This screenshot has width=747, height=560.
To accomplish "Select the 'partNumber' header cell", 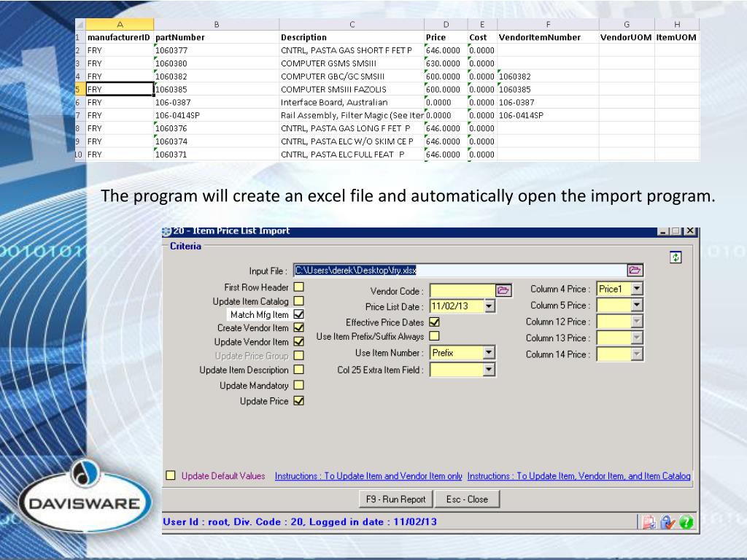I will (x=216, y=37).
